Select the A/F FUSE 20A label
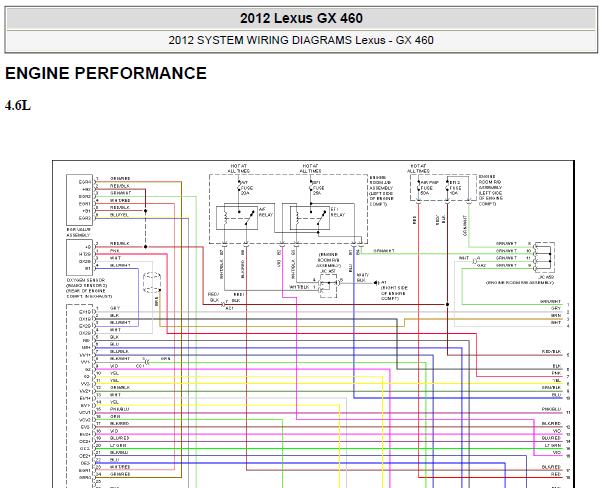The width and height of the screenshot is (606, 488). [x=245, y=188]
